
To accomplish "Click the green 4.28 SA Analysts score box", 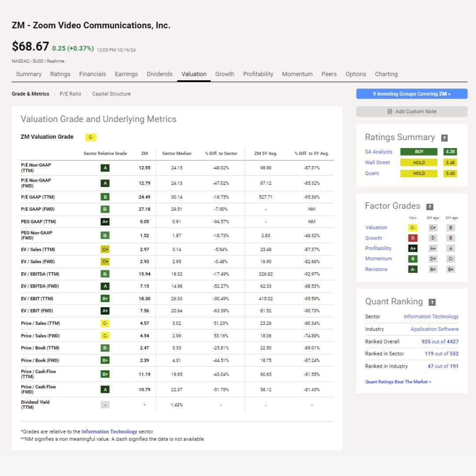I will tap(450, 152).
